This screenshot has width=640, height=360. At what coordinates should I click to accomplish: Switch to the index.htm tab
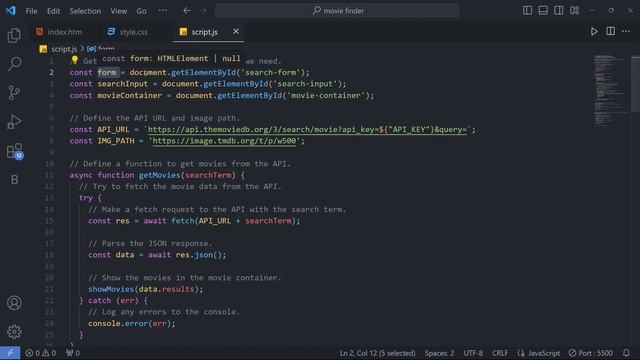(x=59, y=32)
